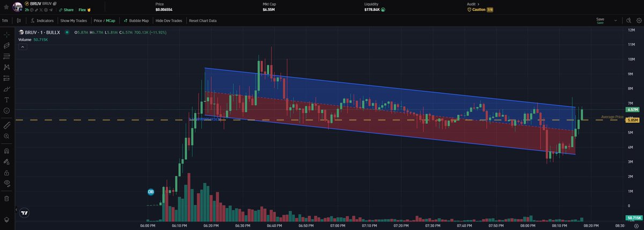Collapse the drawing toolbar arrow
This screenshot has width=644, height=230.
(16, 210)
